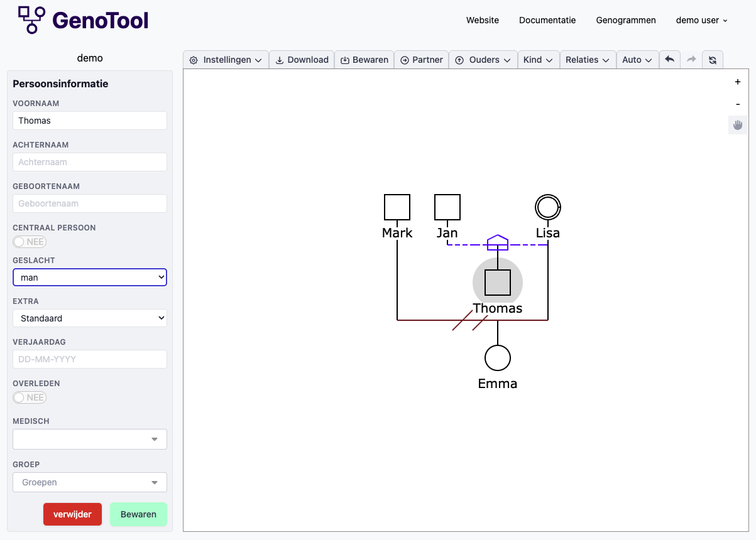Open the Extra dropdown set to Standaard
The width and height of the screenshot is (756, 540).
pos(90,318)
